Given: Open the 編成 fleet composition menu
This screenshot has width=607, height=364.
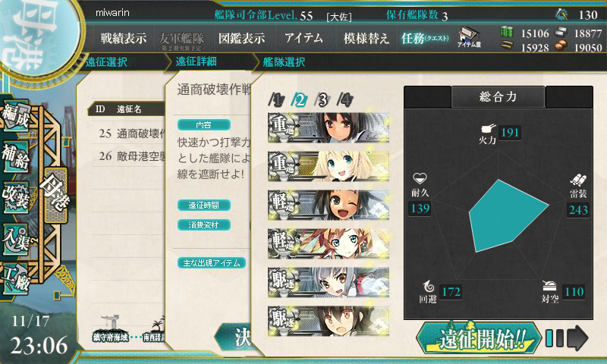Looking at the screenshot, I should pyautogui.click(x=16, y=115).
